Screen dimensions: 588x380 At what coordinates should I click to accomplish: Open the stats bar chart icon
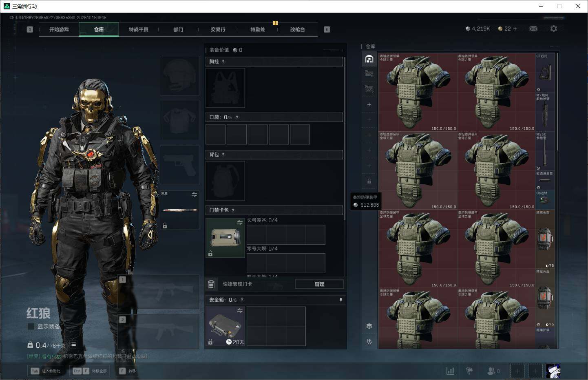tap(450, 371)
